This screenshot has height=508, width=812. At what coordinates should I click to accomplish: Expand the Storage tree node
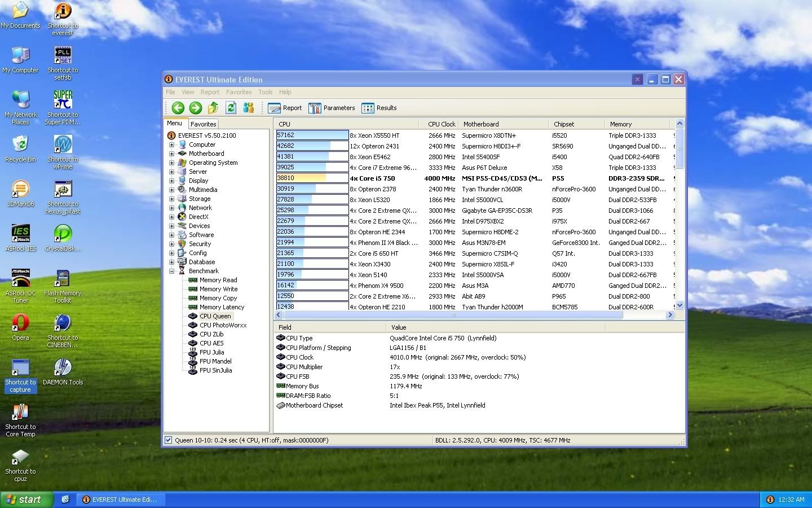171,199
